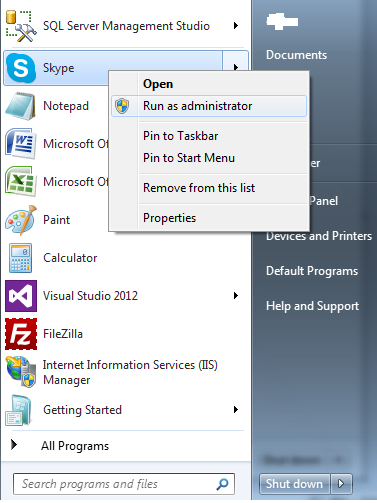This screenshot has width=377, height=503.
Task: Click the user name at top right
Action: (x=282, y=21)
